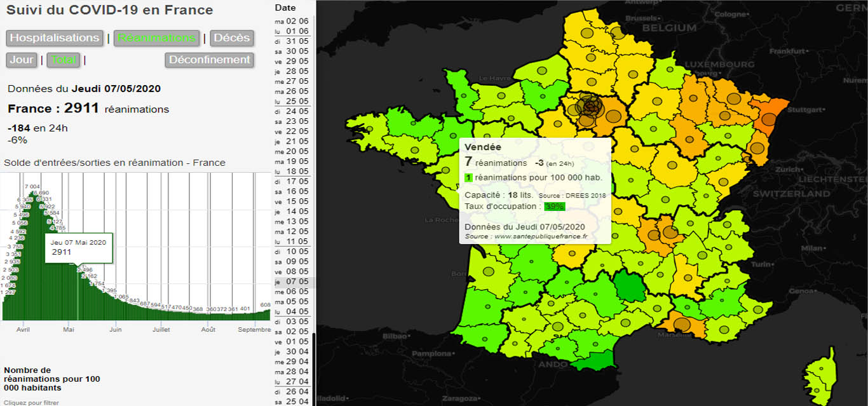This screenshot has width=868, height=406.
Task: Select date ma 02 06 in list
Action: 292,21
